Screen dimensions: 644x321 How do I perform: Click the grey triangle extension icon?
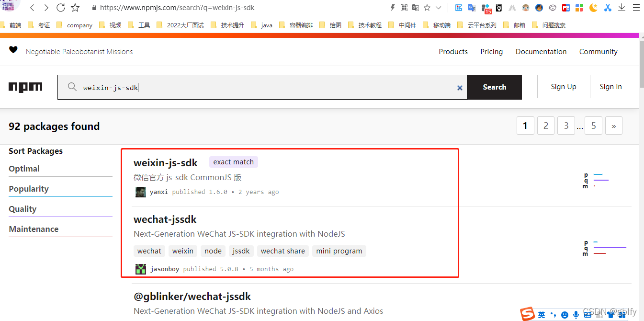coord(512,8)
